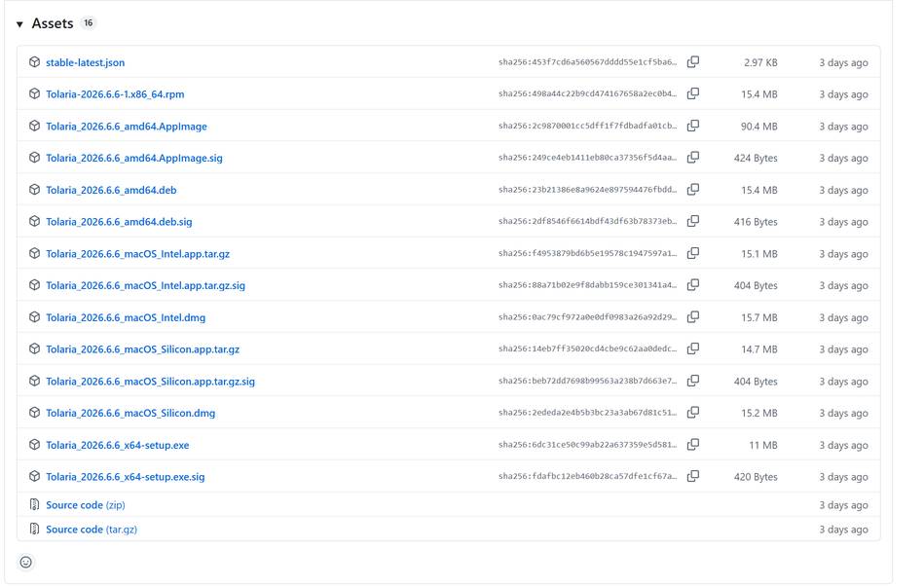
Task: Download Tolaria-2026.6.6-1.x86_64.rpm
Action: pyautogui.click(x=115, y=94)
